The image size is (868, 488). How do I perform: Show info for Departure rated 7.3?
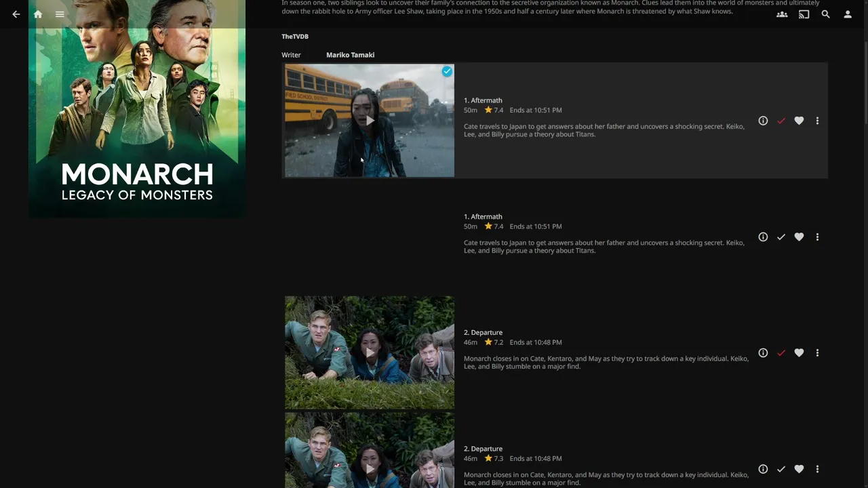[x=763, y=469]
